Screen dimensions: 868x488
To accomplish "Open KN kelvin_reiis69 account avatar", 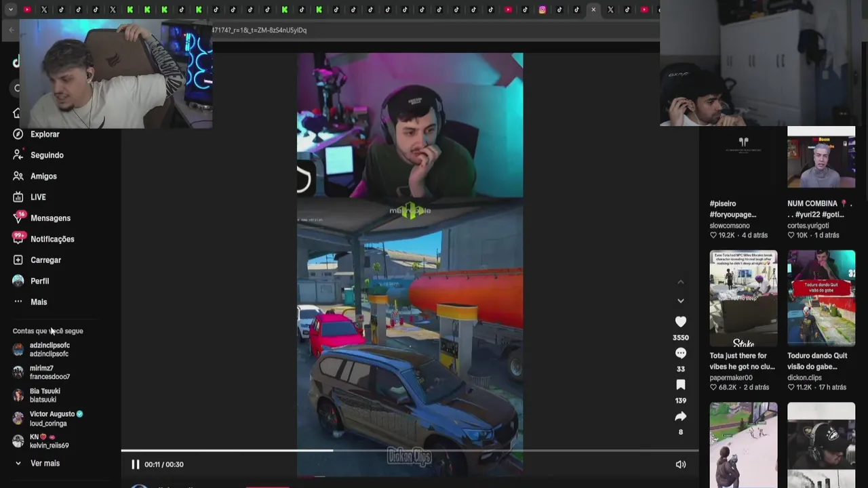I will (x=18, y=441).
